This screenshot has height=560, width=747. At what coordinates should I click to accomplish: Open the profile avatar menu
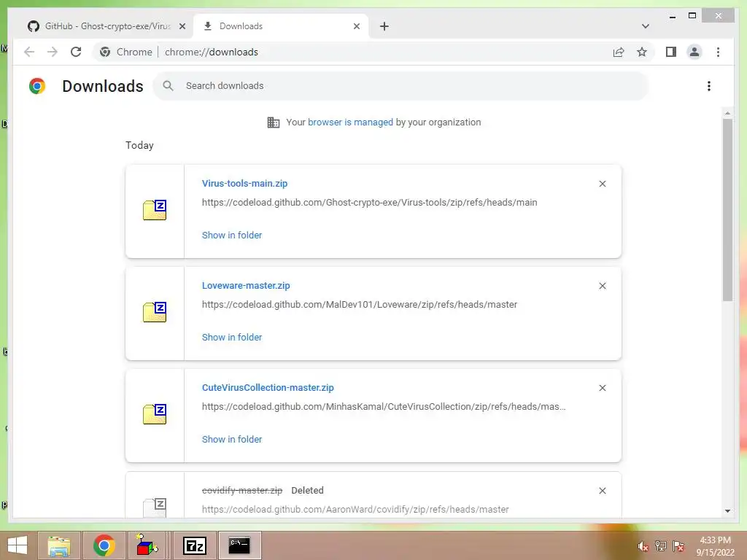[694, 52]
